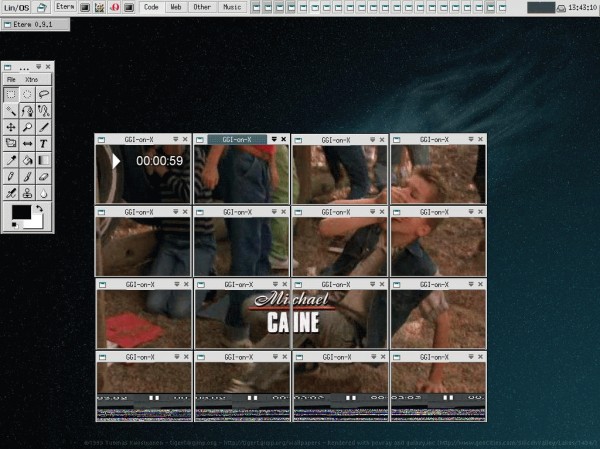Select the Text tool
This screenshot has width=600, height=449.
click(44, 144)
